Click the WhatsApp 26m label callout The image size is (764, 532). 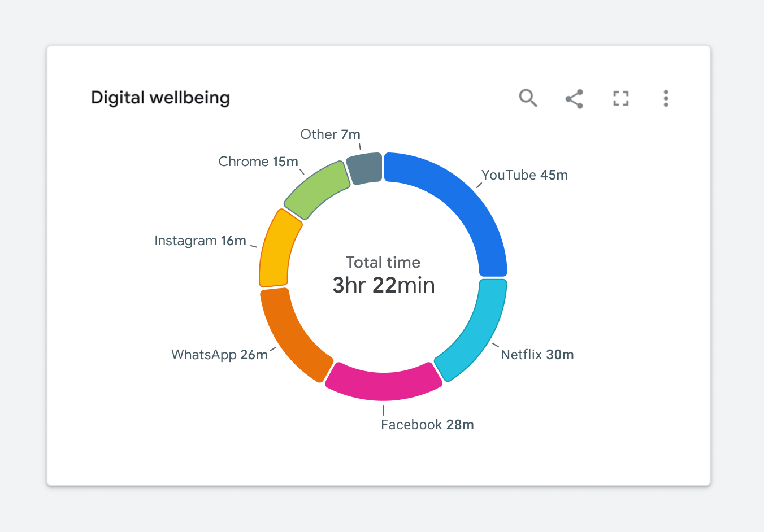pos(219,355)
